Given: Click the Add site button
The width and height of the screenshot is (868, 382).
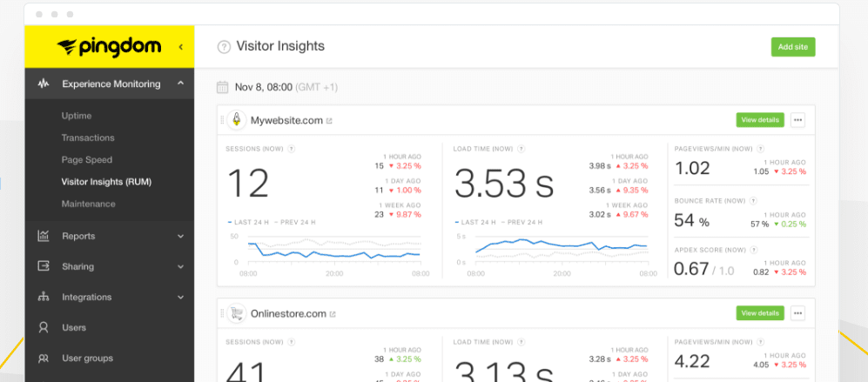Looking at the screenshot, I should tap(793, 47).
